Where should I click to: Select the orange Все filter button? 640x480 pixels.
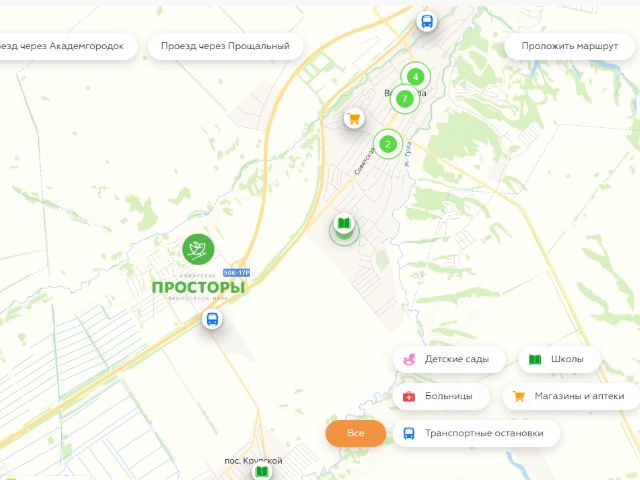pyautogui.click(x=356, y=433)
